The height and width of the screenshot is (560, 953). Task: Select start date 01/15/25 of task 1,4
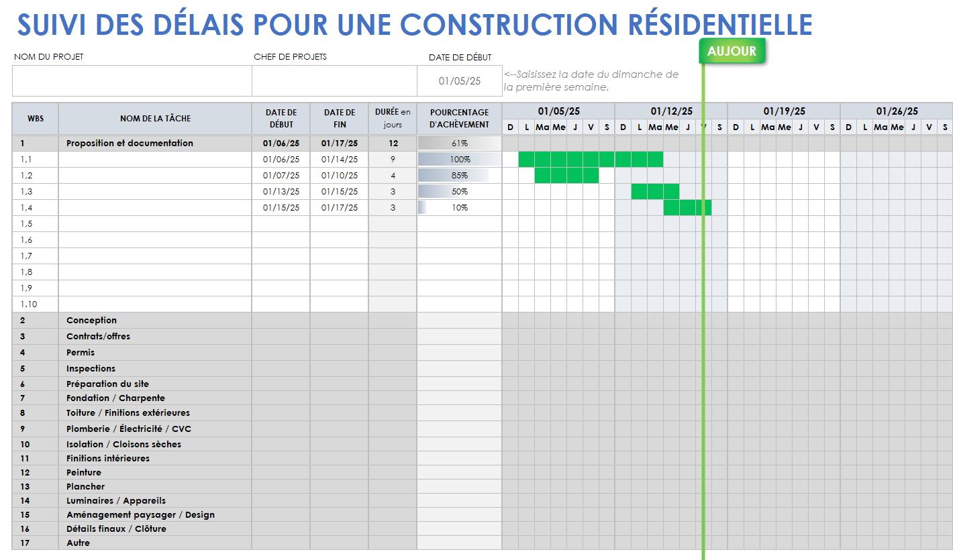point(281,208)
